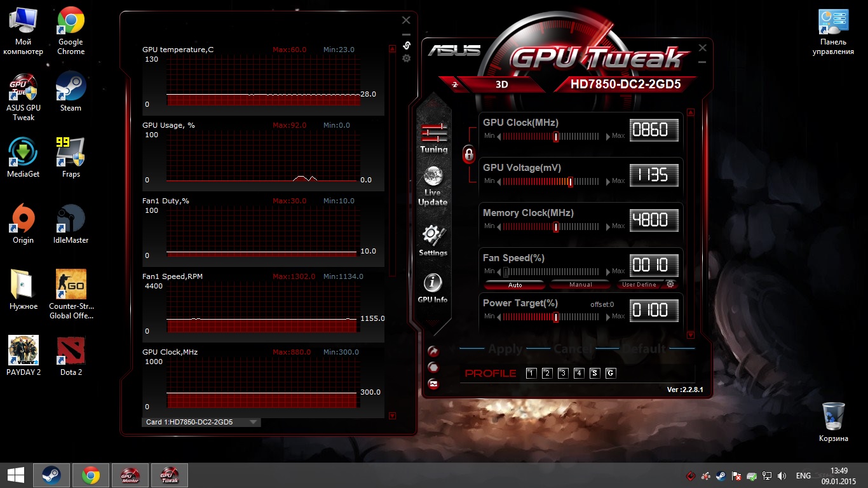Decrease GPU Voltage with the Min arrow
Image resolution: width=868 pixels, height=488 pixels.
tap(499, 182)
